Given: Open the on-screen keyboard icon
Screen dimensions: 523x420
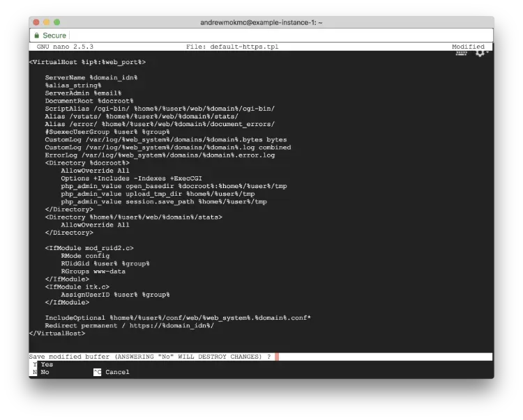Looking at the screenshot, I should (x=461, y=52).
